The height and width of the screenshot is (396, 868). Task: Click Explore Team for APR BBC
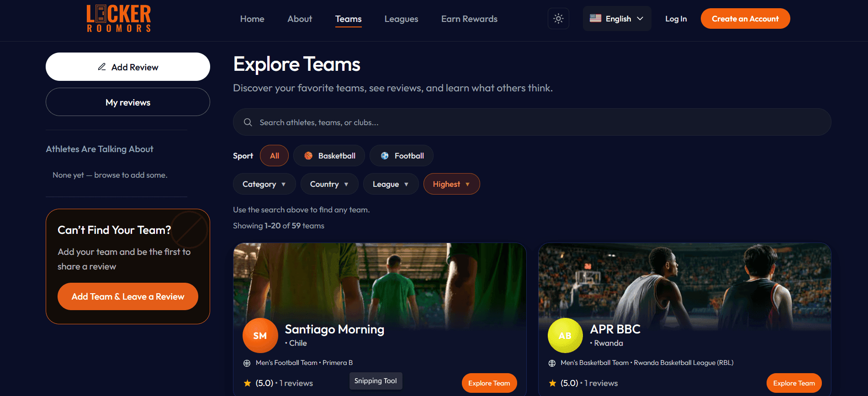click(794, 383)
